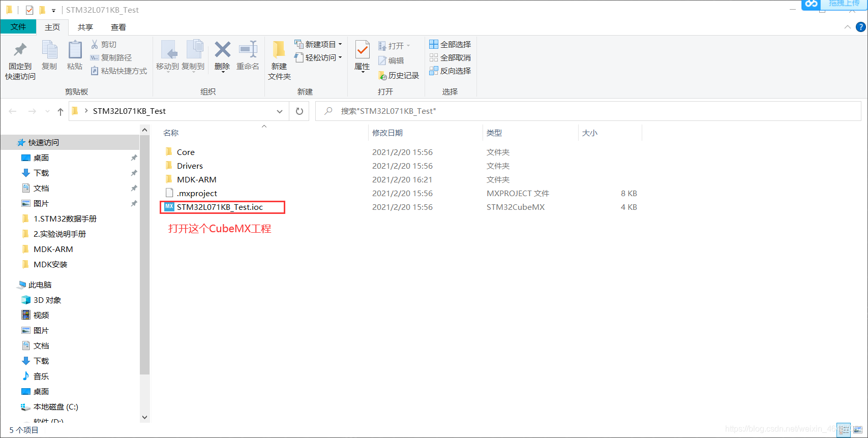Select This PC (此电脑) in navigation pane
Image resolution: width=868 pixels, height=438 pixels.
click(x=35, y=285)
